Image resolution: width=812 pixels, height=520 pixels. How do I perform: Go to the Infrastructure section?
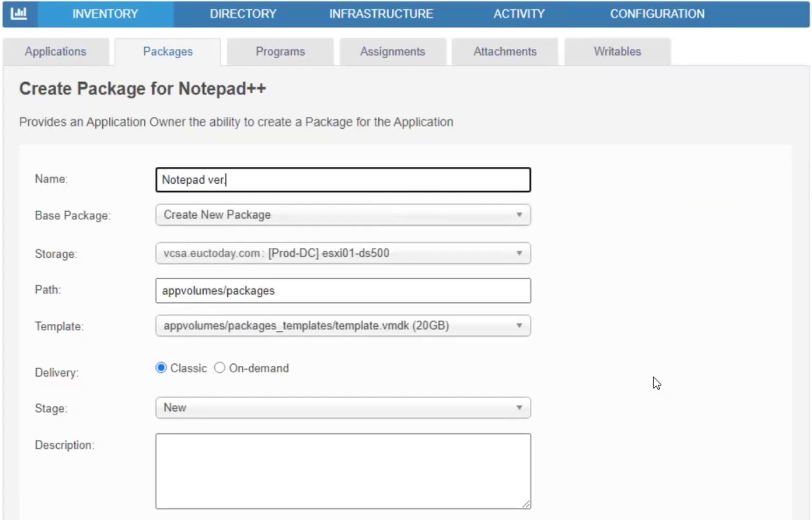tap(381, 14)
